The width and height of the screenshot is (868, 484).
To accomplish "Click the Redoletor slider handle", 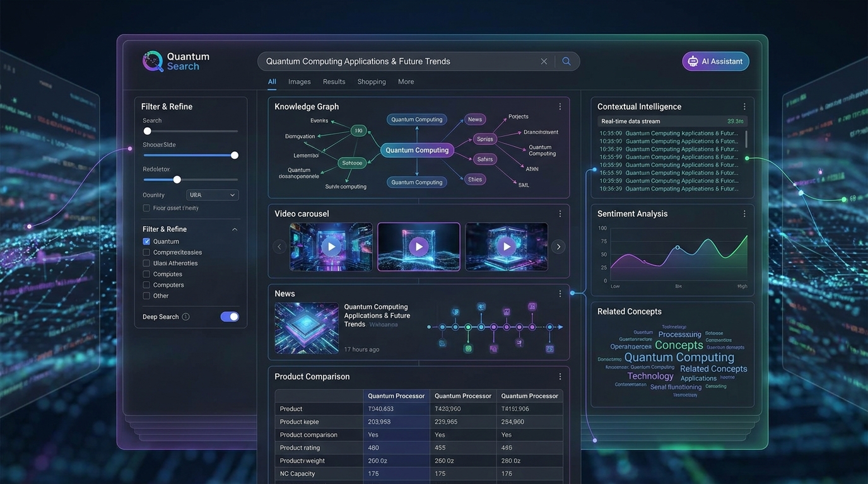I will 177,180.
